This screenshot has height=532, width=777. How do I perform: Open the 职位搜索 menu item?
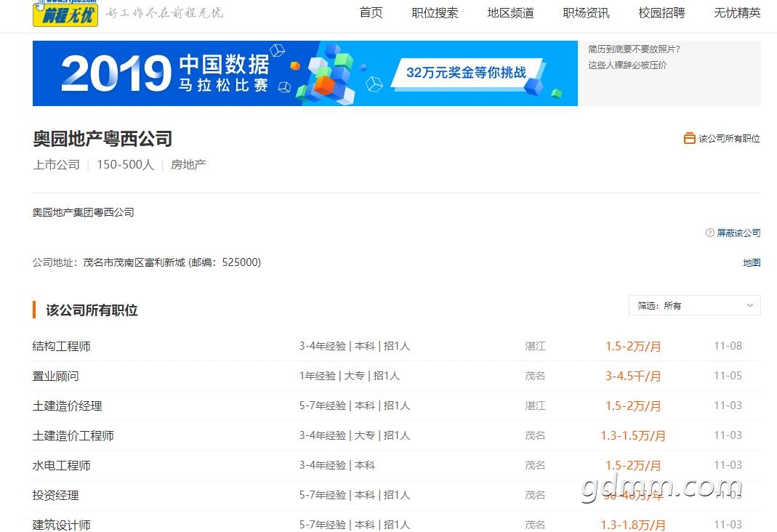435,13
